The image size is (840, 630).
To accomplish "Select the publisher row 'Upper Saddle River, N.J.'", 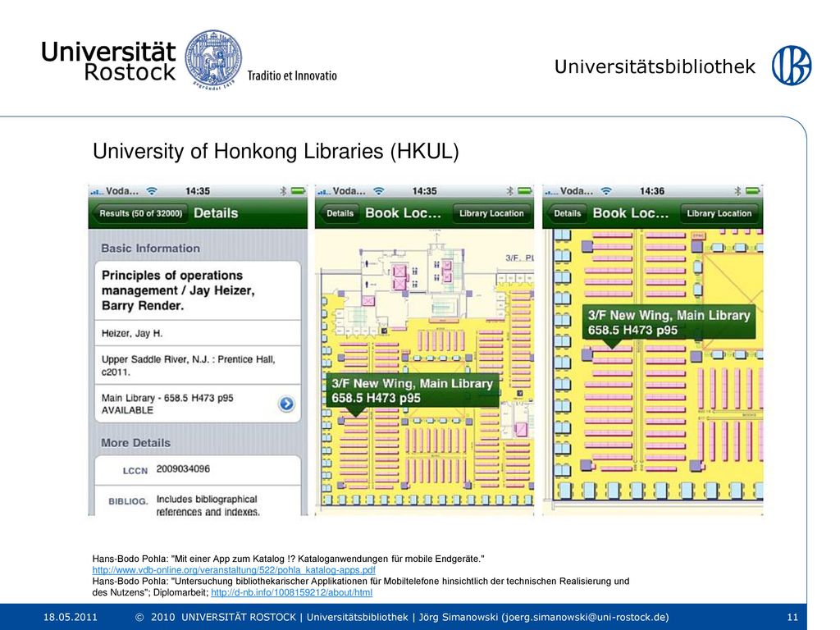I will (198, 365).
